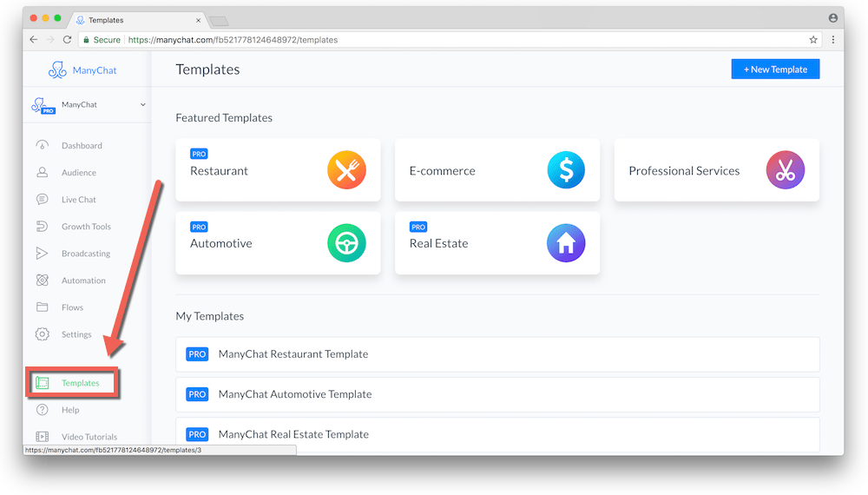Screen dimensions: 868x495
Task: Click the Flows folder icon
Action: tap(42, 307)
